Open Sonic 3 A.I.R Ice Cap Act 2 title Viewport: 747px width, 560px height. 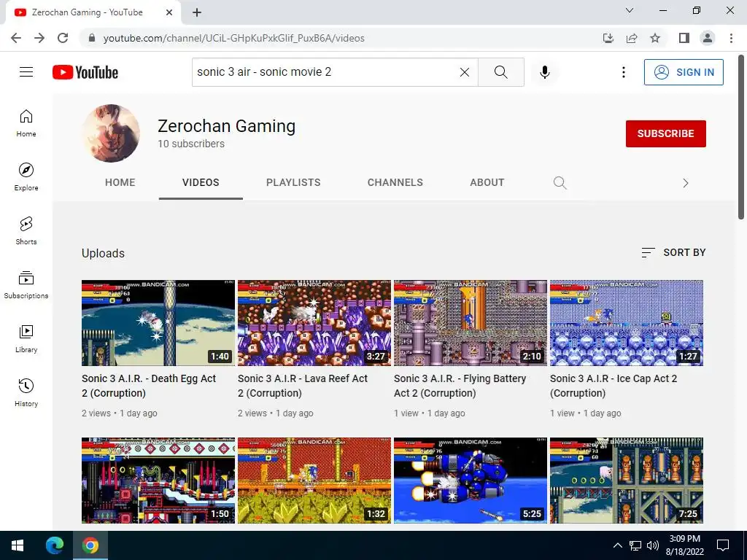[x=614, y=386]
